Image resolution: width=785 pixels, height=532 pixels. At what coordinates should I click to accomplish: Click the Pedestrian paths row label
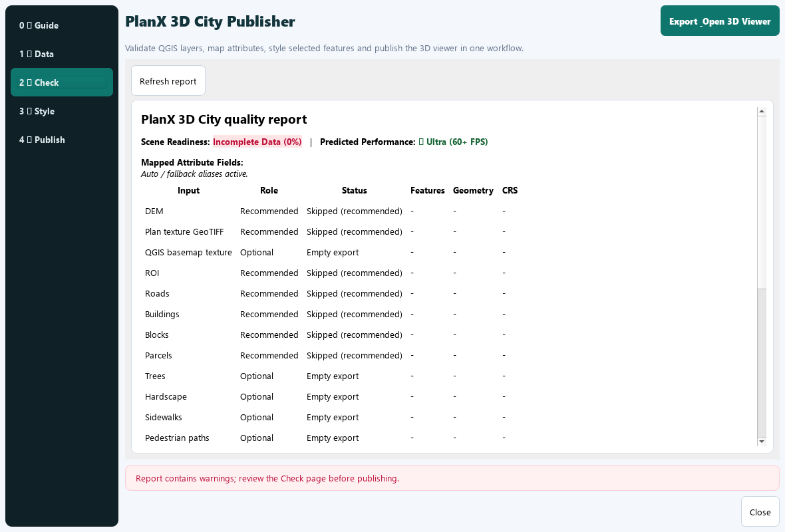click(177, 438)
